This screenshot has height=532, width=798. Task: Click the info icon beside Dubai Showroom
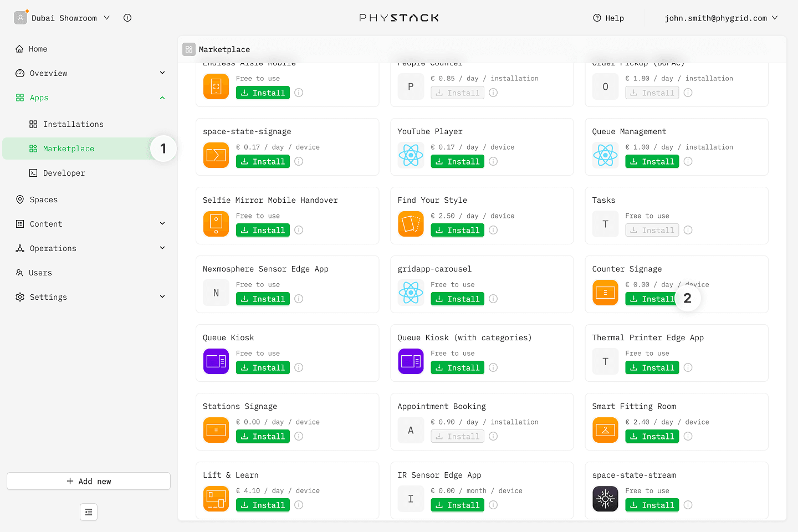pyautogui.click(x=127, y=18)
